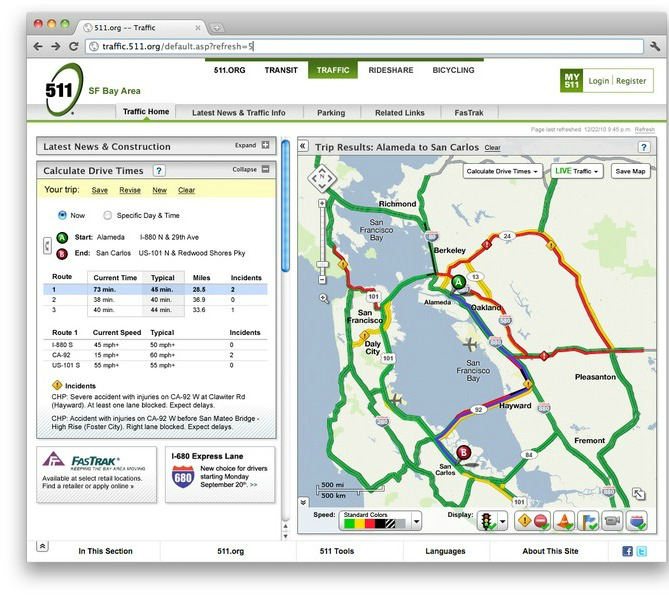The height and width of the screenshot is (595, 669).
Task: Click the map zoom slider handle
Action: tap(322, 265)
